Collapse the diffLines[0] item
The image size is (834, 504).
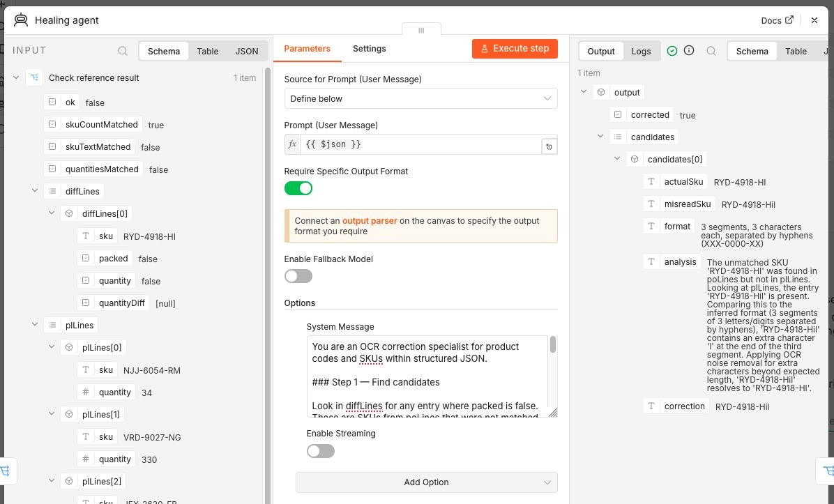(x=52, y=213)
